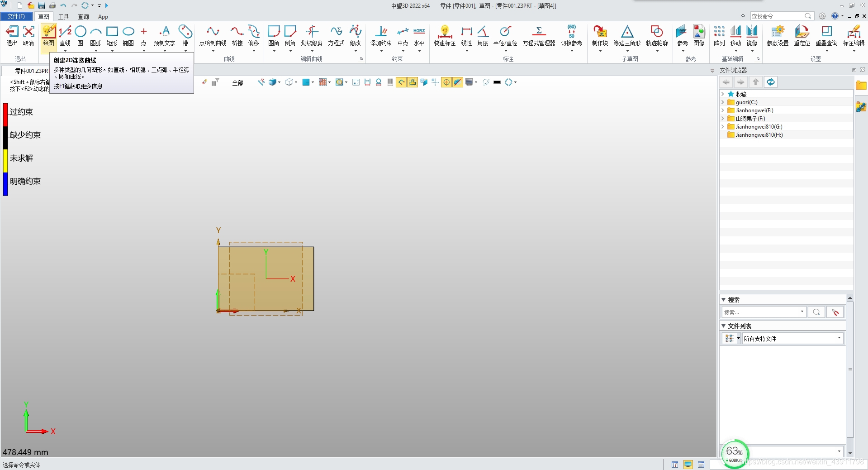Image resolution: width=868 pixels, height=470 pixels.
Task: Click the black line color swatch in the view bar
Action: (497, 82)
